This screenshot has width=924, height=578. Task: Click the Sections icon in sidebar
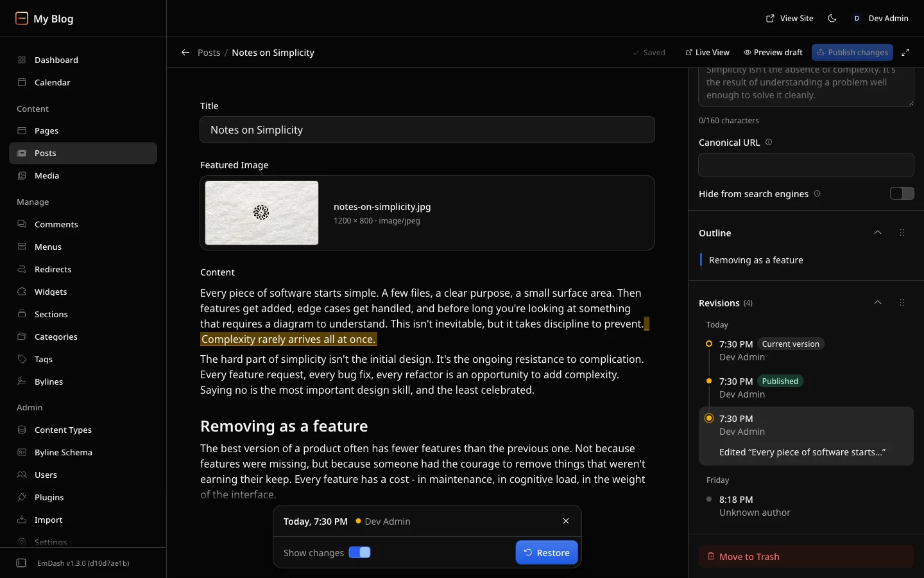[x=22, y=314]
